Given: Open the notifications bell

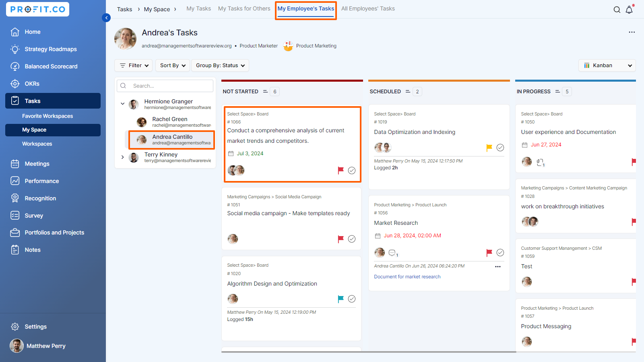Looking at the screenshot, I should [x=629, y=10].
